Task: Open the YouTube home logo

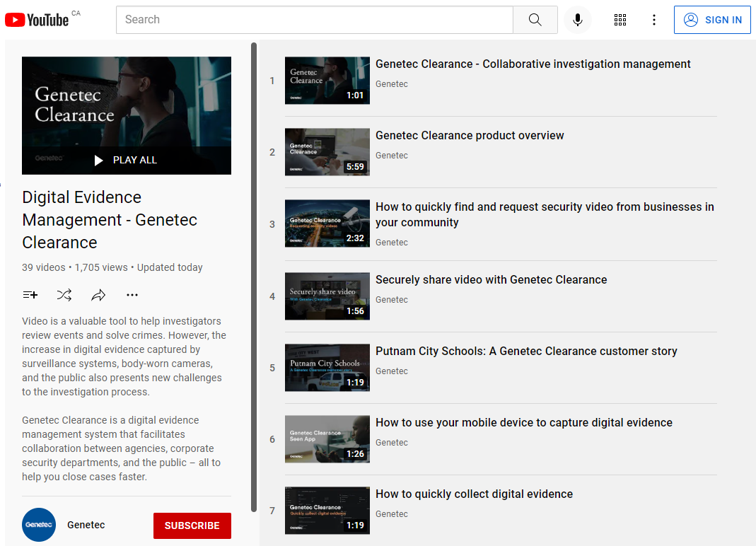Action: tap(37, 20)
